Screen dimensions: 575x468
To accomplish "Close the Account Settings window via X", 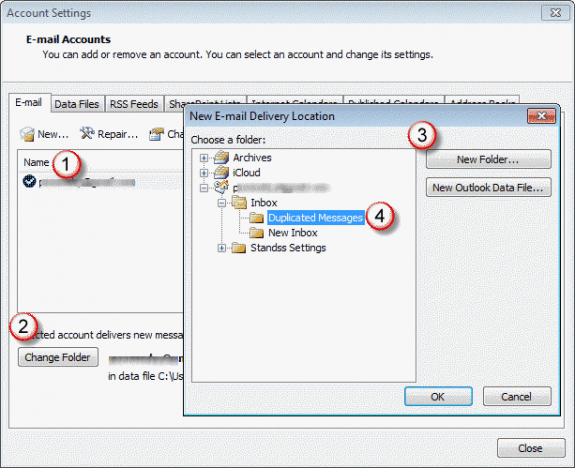I will 555,13.
